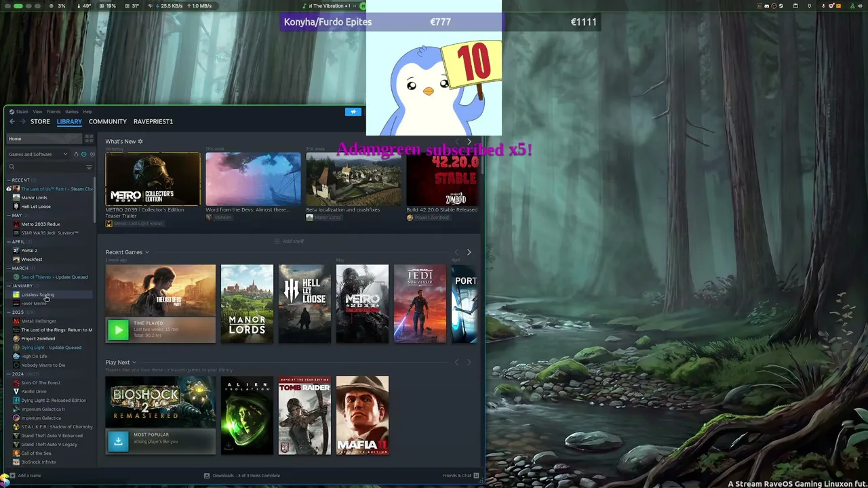Open the Manor Lords game cover
This screenshot has width=868, height=488.
coord(247,304)
